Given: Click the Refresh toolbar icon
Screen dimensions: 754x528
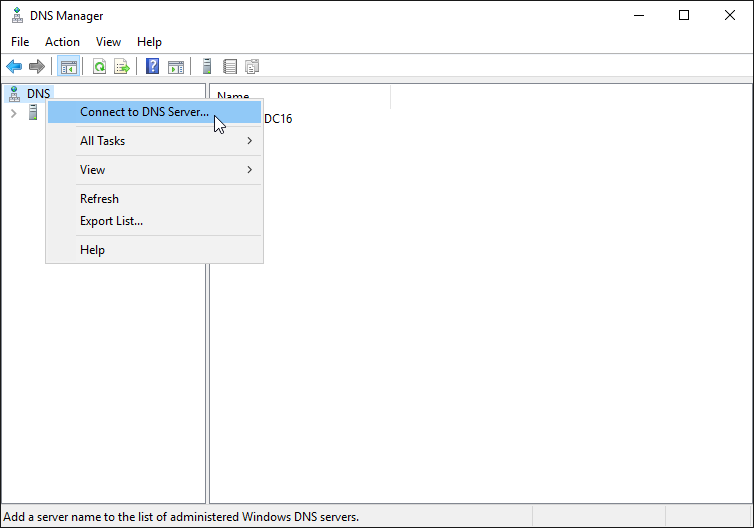Looking at the screenshot, I should (100, 66).
